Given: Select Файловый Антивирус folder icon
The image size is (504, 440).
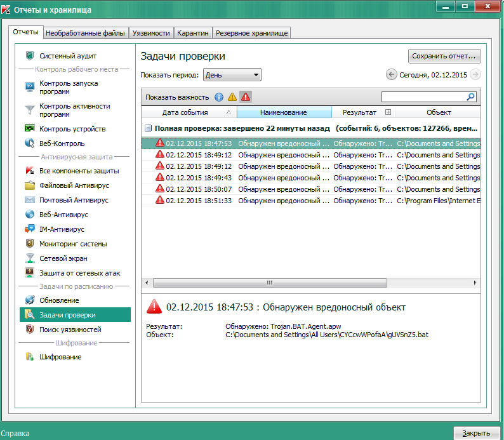Looking at the screenshot, I should coord(30,185).
